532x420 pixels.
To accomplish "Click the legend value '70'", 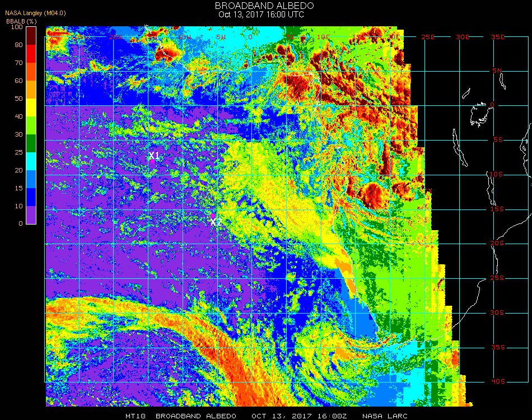I will [x=18, y=63].
